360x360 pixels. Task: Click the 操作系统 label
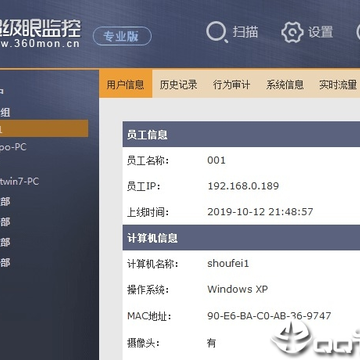[x=148, y=290]
